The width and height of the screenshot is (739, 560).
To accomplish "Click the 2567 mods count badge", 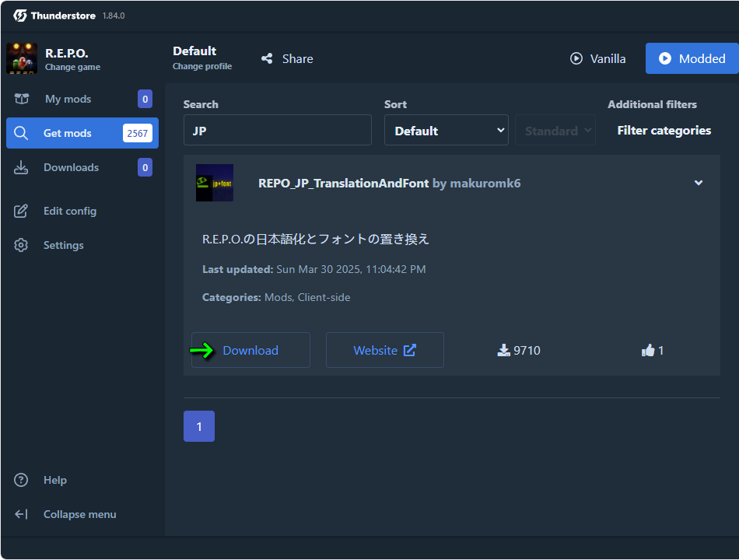I will pyautogui.click(x=137, y=134).
